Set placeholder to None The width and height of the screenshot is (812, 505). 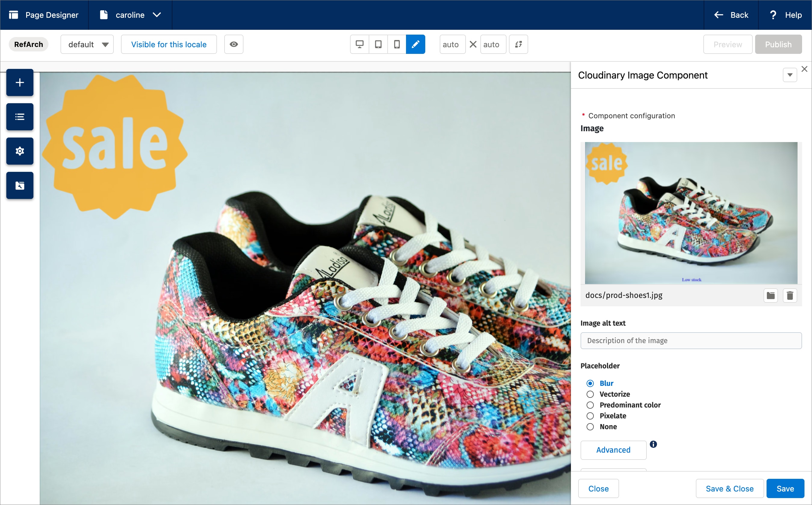pos(590,427)
